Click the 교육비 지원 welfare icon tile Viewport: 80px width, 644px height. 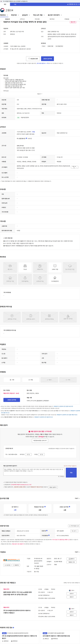(55, 267)
